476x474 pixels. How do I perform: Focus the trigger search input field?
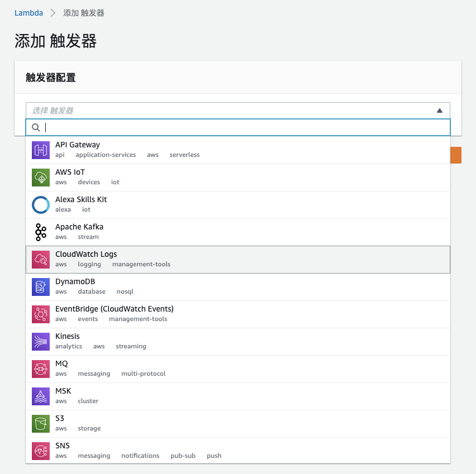click(237, 127)
